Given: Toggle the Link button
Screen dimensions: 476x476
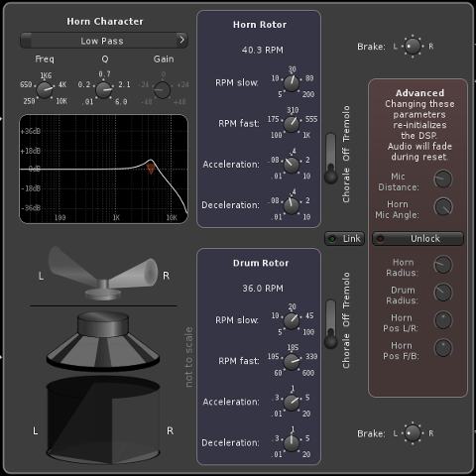Looking at the screenshot, I should click(344, 238).
